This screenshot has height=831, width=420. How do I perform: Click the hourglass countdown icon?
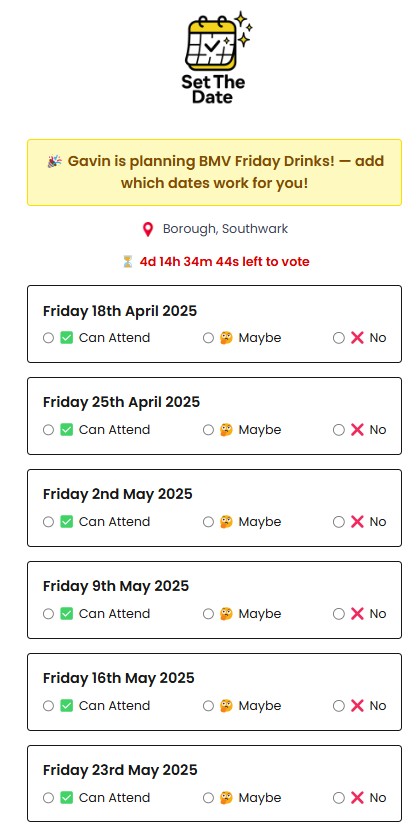(x=127, y=261)
